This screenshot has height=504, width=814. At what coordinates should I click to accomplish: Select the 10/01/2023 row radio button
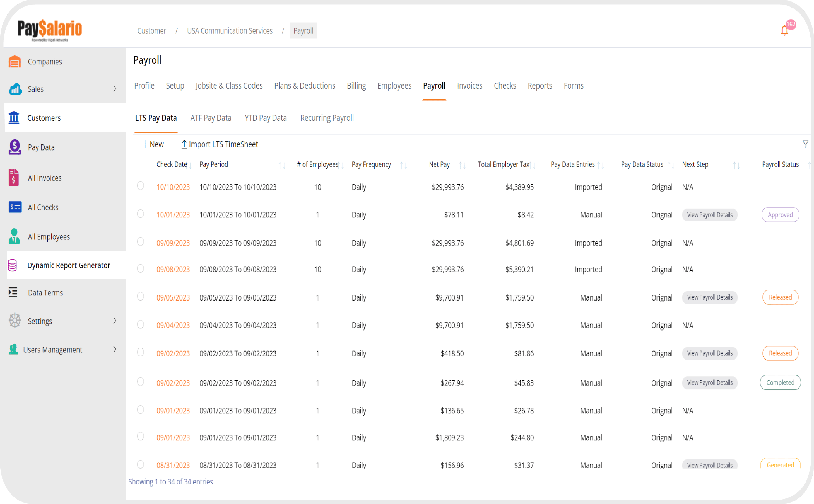140,214
